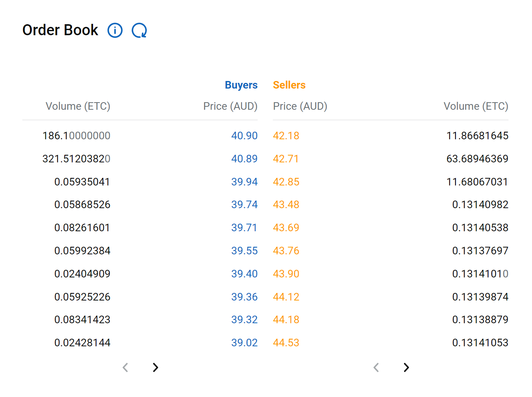Select buyer price 40.90
The height and width of the screenshot is (397, 532).
tap(244, 135)
